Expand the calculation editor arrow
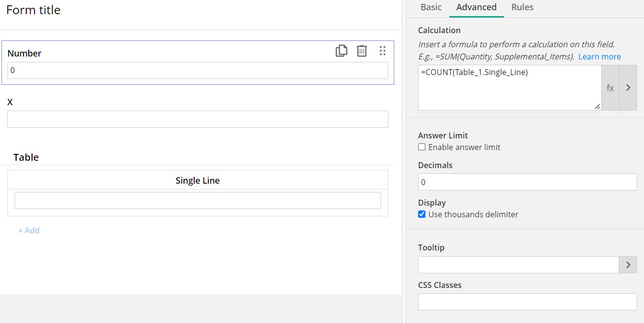Screen dimensions: 644x323 pyautogui.click(x=628, y=88)
